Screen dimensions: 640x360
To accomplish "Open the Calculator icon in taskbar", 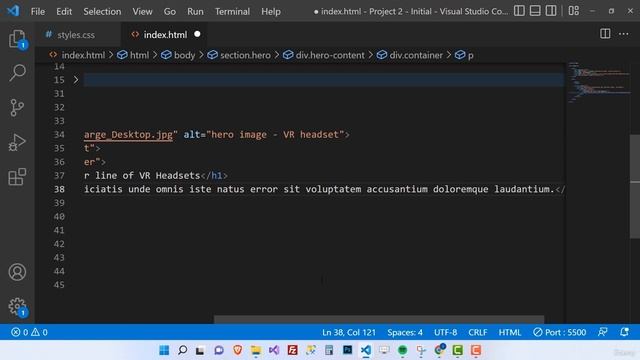I will click(329, 350).
